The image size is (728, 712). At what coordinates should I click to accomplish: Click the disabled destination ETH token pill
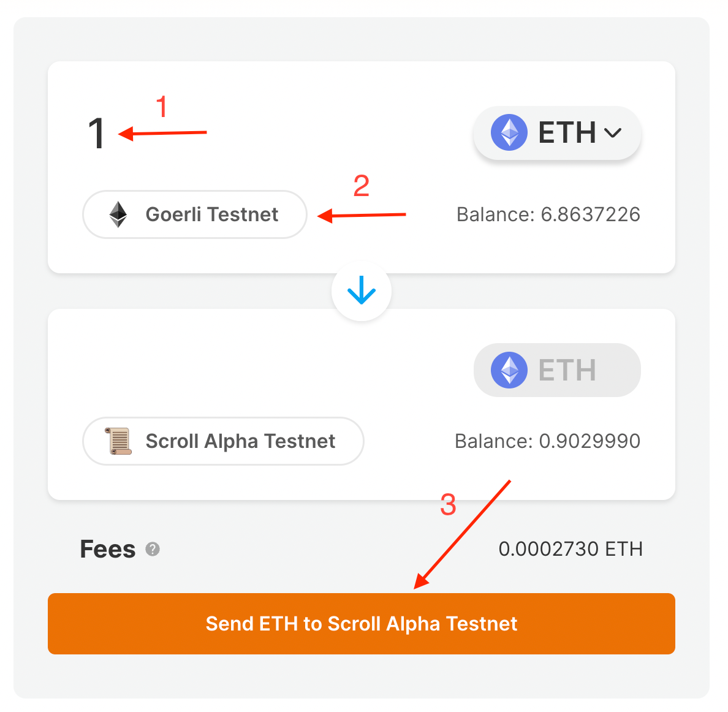click(557, 370)
